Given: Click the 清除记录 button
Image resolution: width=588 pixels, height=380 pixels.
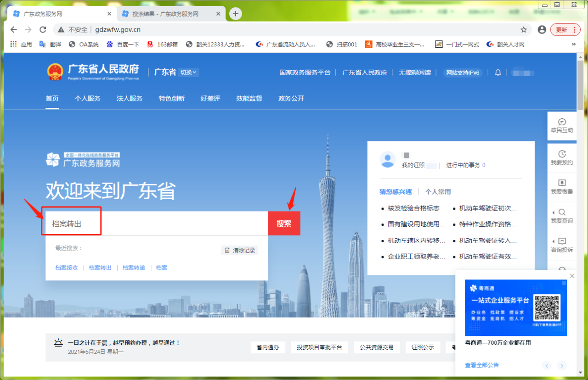Looking at the screenshot, I should click(239, 251).
